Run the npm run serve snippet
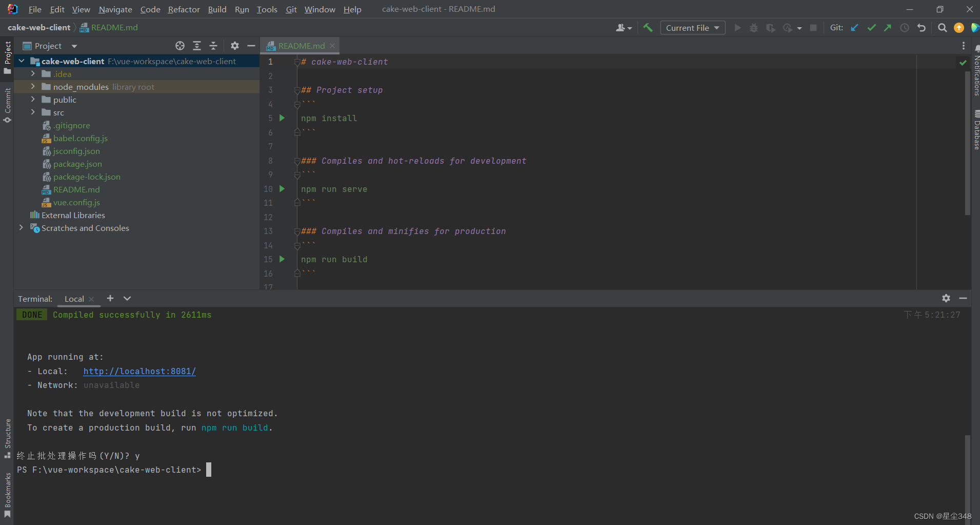980x525 pixels. pyautogui.click(x=282, y=189)
